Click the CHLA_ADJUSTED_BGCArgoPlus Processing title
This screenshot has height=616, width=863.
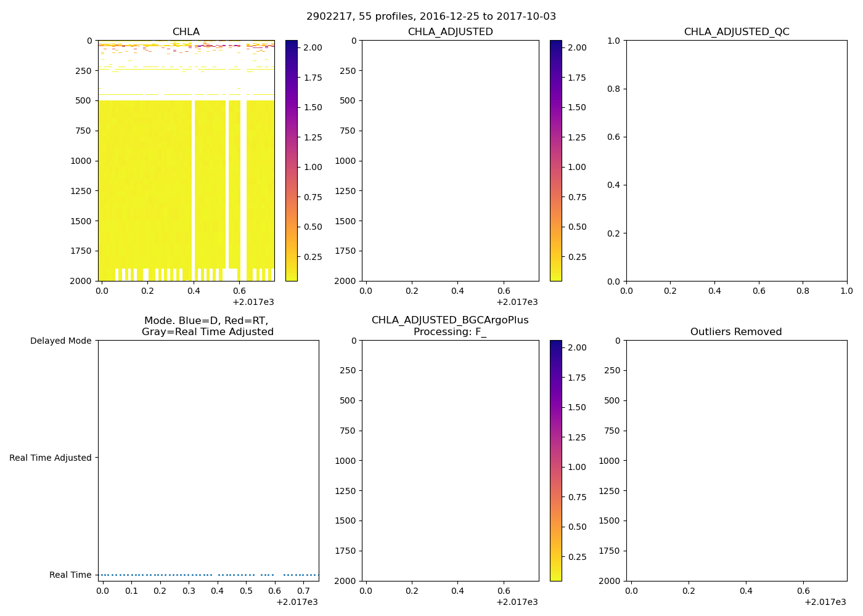[x=450, y=326]
